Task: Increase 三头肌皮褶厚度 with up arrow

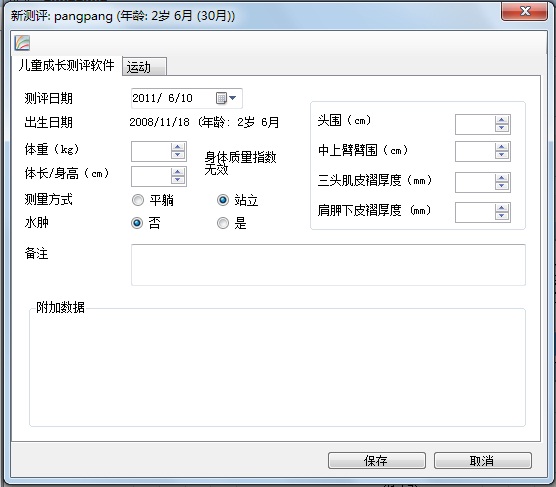Action: coord(501,178)
